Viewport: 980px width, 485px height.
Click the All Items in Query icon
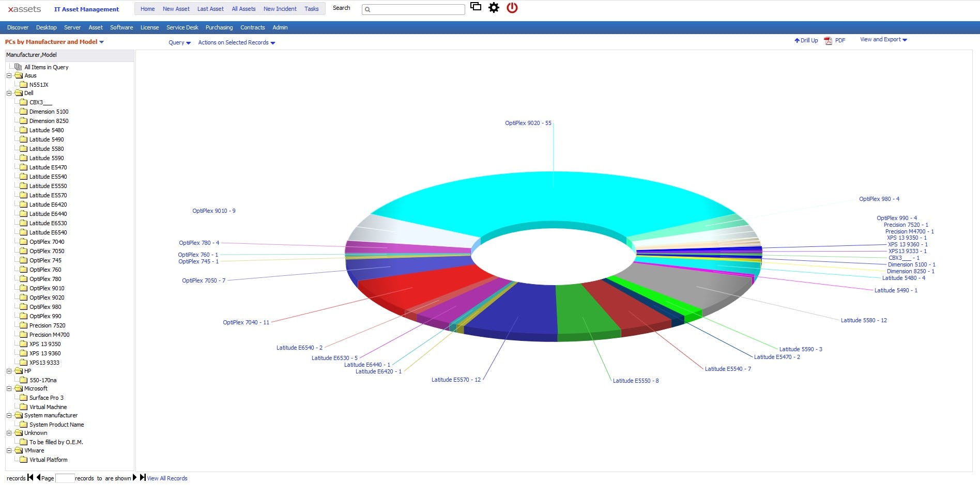pyautogui.click(x=17, y=67)
